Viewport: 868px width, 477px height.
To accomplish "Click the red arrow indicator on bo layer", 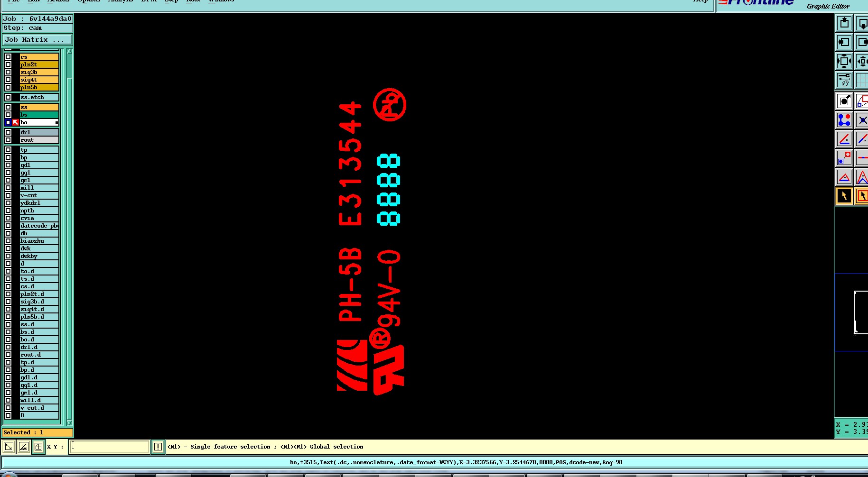I will click(x=16, y=122).
